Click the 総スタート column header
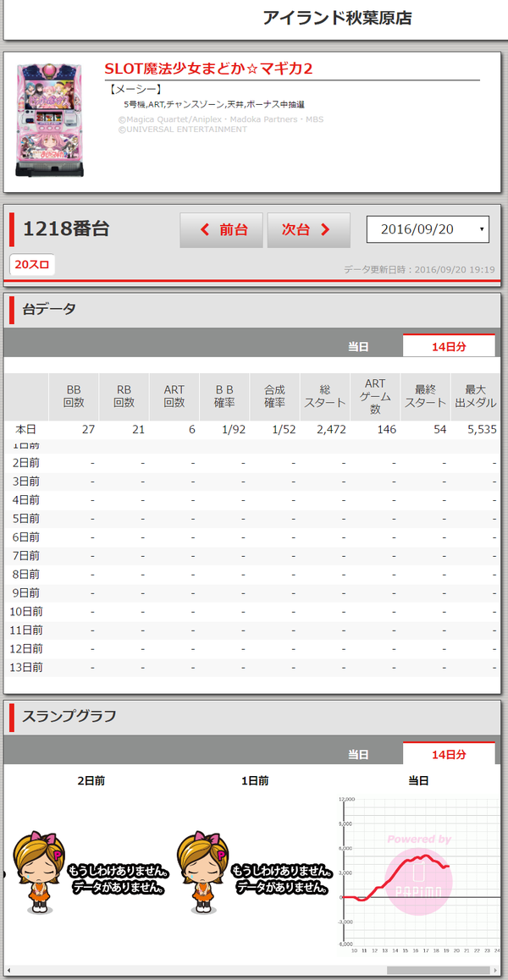Screen dimensions: 508x980 324,396
